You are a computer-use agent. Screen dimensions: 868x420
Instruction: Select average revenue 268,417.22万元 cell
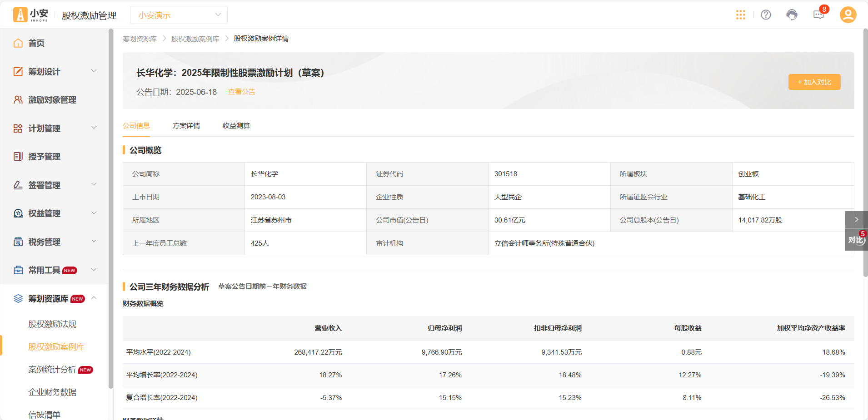click(318, 352)
